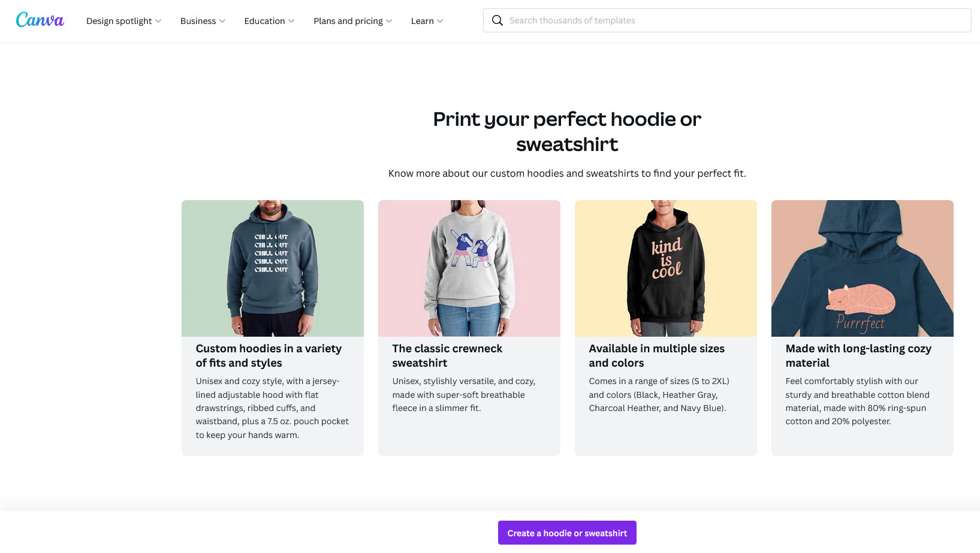
Task: Open the Plans and pricing menu
Action: (348, 21)
